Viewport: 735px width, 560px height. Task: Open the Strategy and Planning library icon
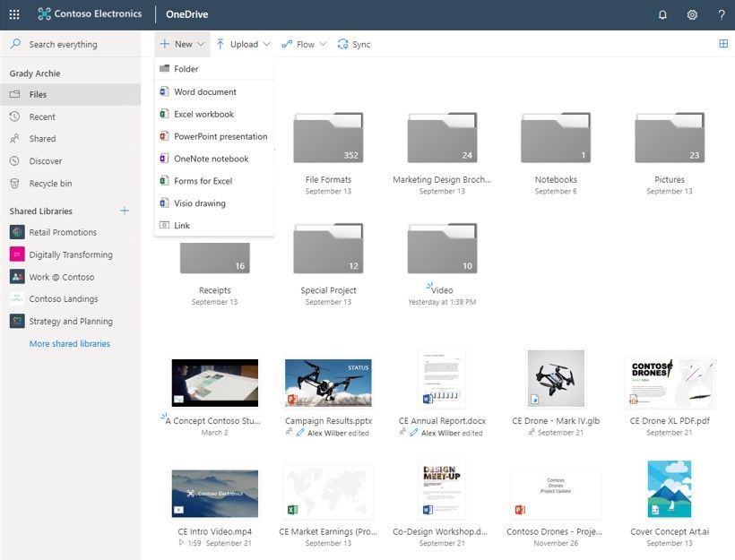pos(17,321)
